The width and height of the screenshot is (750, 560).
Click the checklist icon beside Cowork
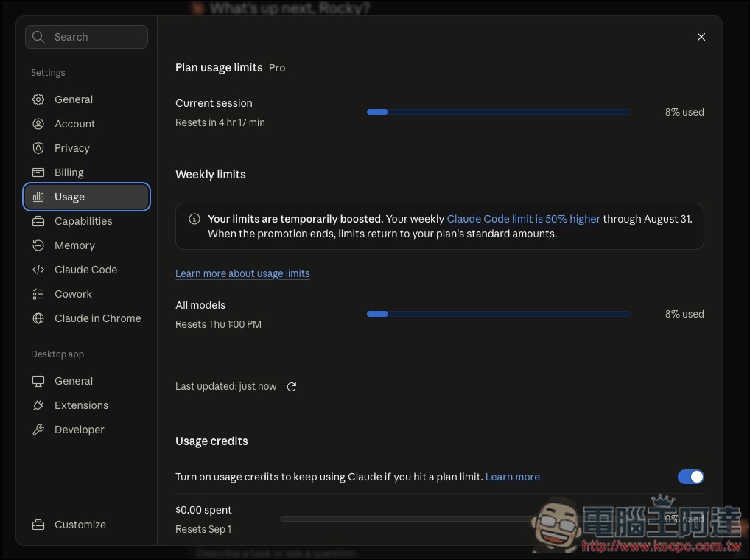point(38,294)
